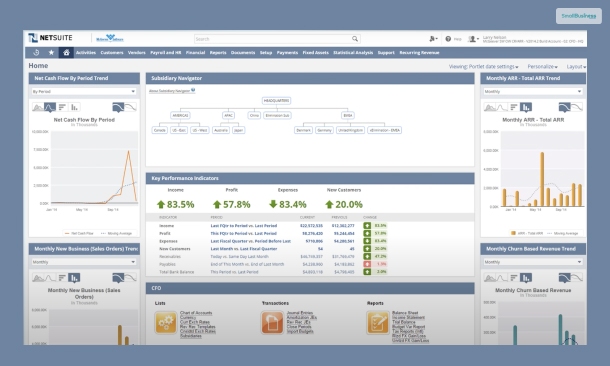
Task: Open the Home icon in navigation bar
Action: click(x=66, y=53)
